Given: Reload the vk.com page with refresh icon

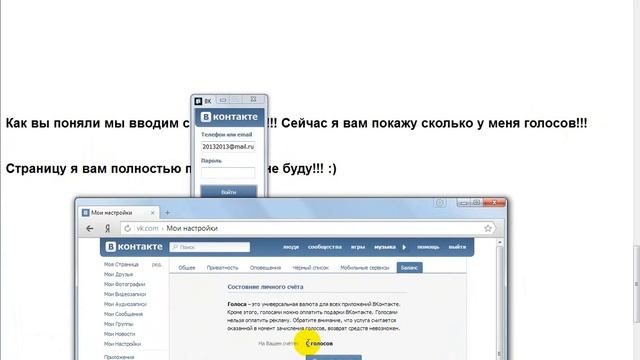Looking at the screenshot, I should click(x=127, y=229).
